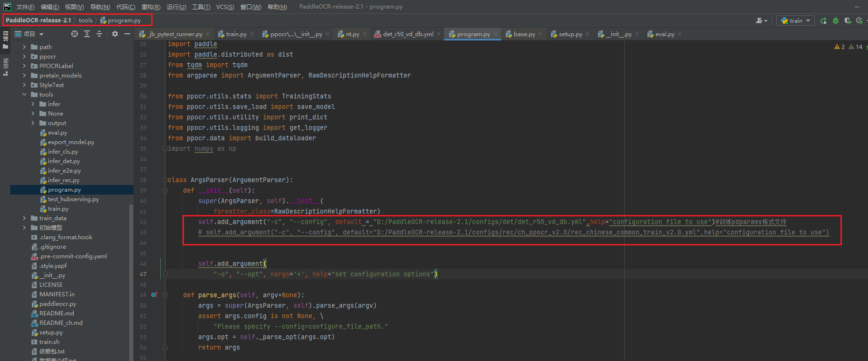
Task: Open the 重构(R) menu
Action: [151, 7]
